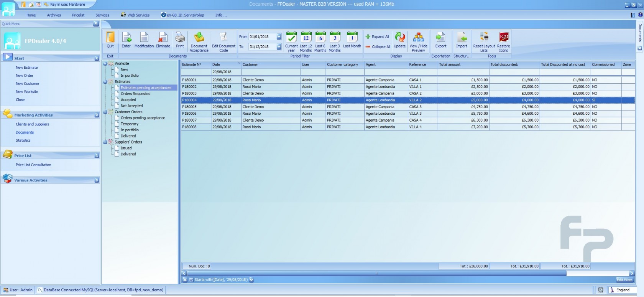
Task: Click the Export icon
Action: pyautogui.click(x=441, y=40)
